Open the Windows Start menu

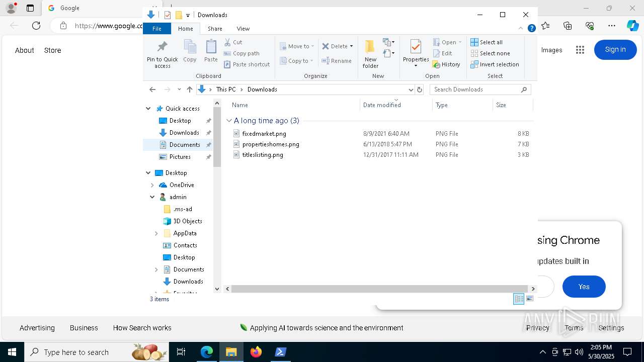(x=12, y=352)
